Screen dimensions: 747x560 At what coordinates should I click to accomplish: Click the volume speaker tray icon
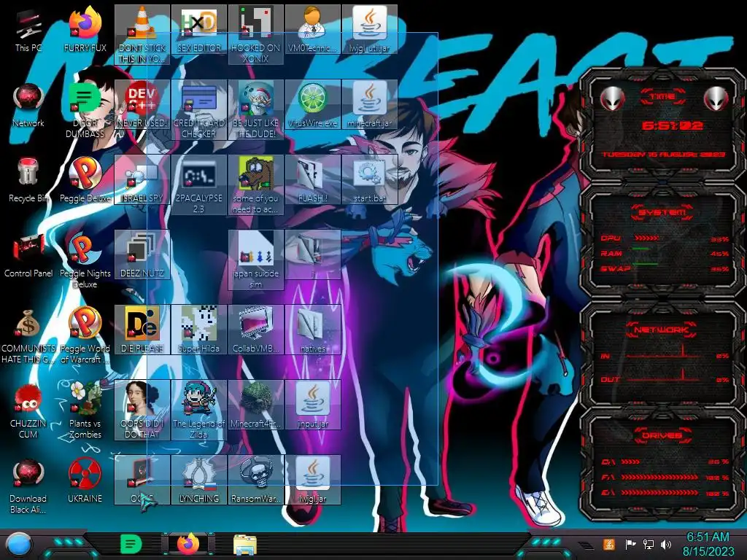pos(666,544)
